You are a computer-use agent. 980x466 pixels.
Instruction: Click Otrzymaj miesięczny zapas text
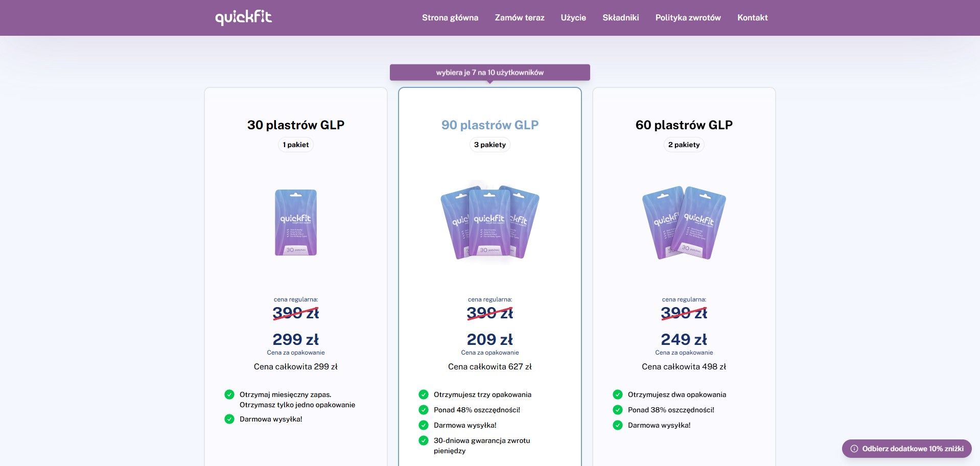[285, 394]
